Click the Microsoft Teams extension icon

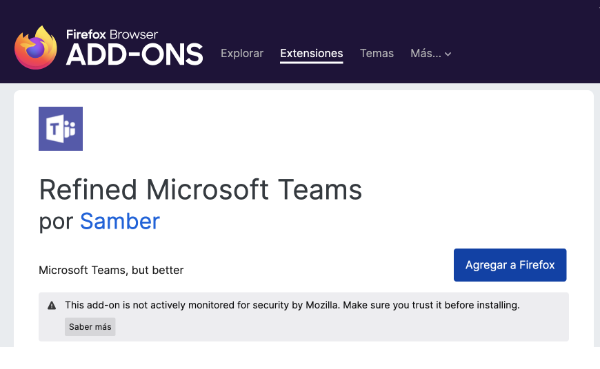pyautogui.click(x=61, y=129)
